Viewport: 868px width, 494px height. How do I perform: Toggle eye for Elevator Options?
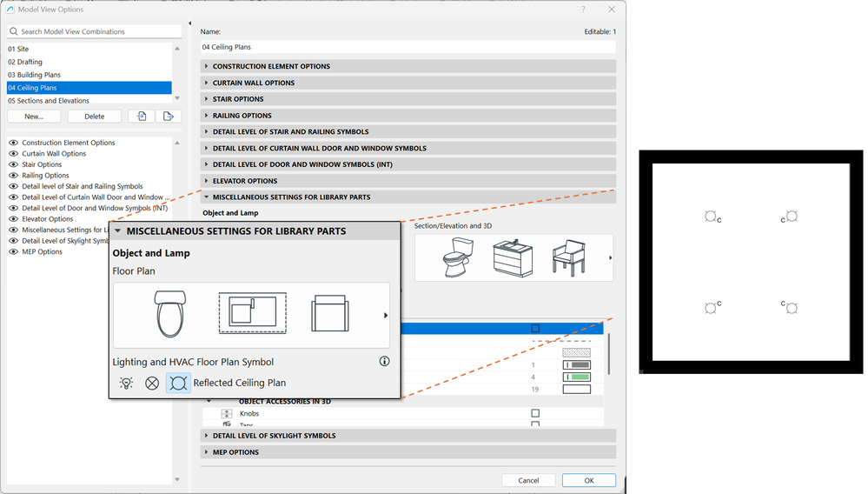tap(14, 219)
